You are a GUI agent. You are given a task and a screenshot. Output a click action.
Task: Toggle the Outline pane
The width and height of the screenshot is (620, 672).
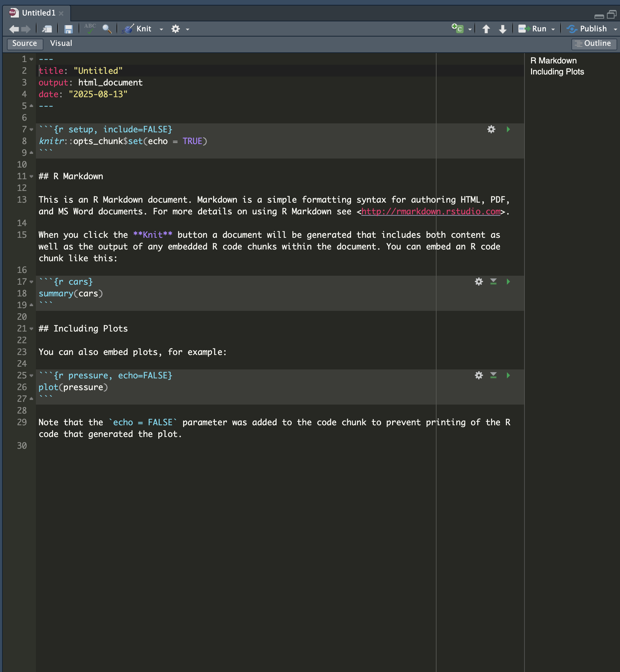(x=594, y=43)
